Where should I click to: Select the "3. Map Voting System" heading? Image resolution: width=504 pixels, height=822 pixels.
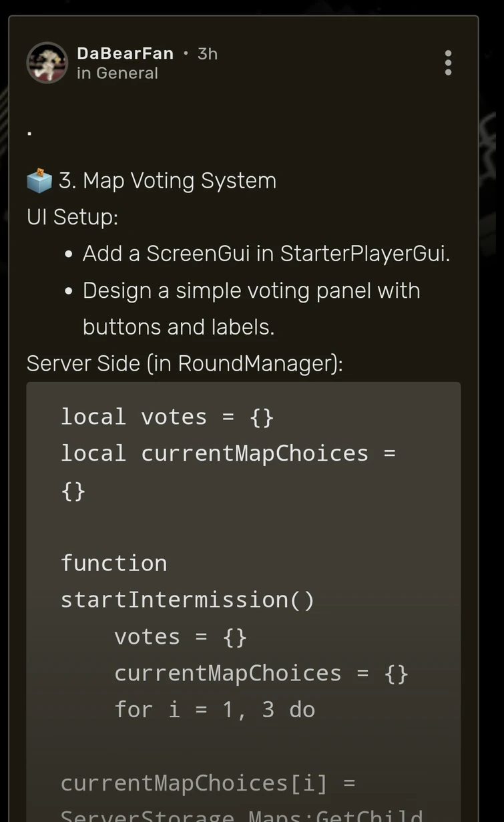click(x=167, y=181)
